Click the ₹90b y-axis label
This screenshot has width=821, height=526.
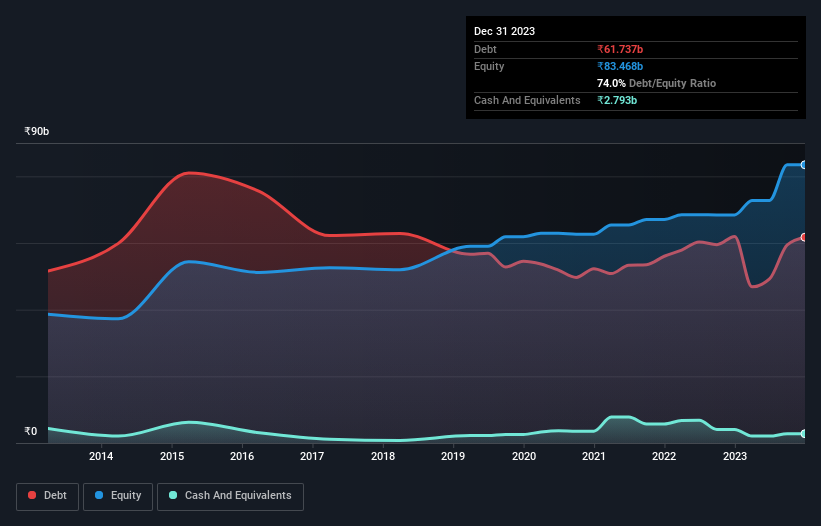click(x=37, y=131)
